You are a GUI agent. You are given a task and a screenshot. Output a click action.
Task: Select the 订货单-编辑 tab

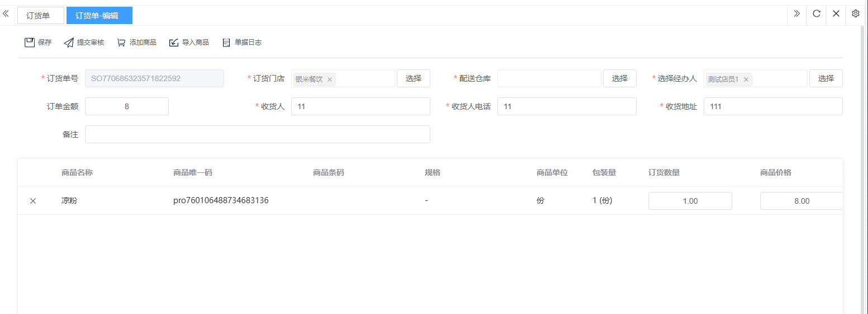coord(99,16)
